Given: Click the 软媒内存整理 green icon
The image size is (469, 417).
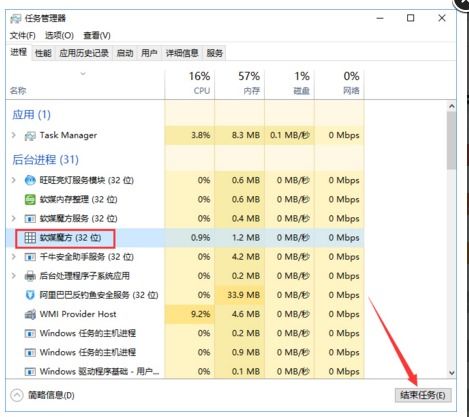Looking at the screenshot, I should click(x=30, y=200).
